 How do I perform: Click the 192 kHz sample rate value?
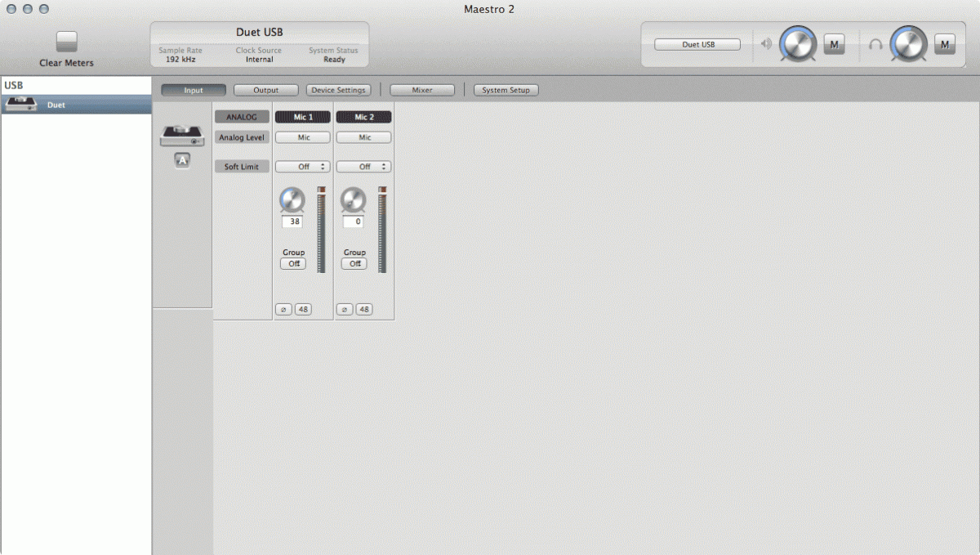click(x=180, y=60)
